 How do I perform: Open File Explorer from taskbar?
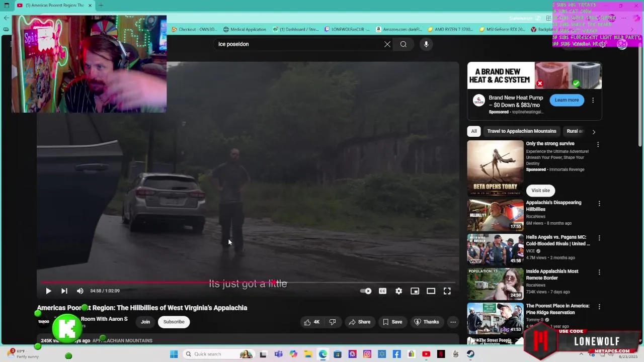tap(308, 354)
